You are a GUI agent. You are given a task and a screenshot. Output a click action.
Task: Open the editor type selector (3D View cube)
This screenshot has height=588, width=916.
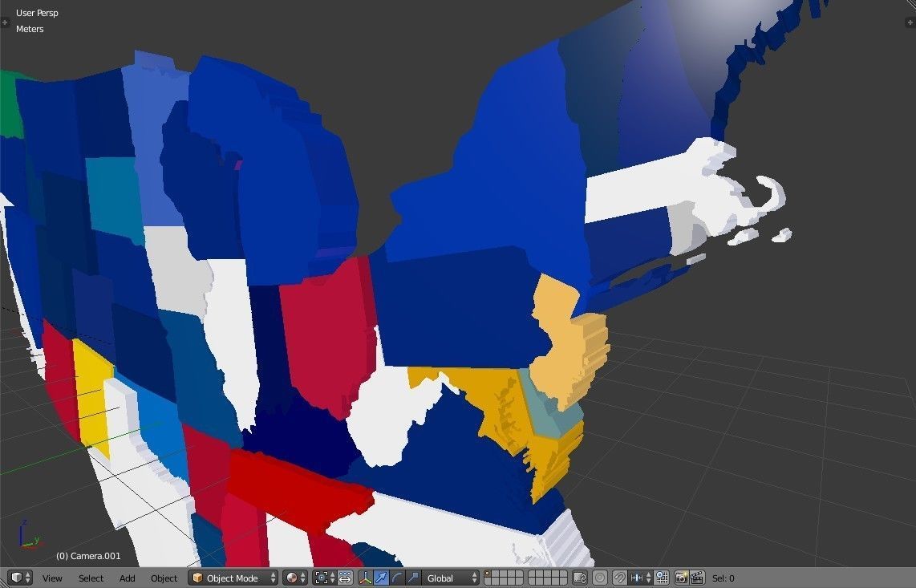click(21, 578)
